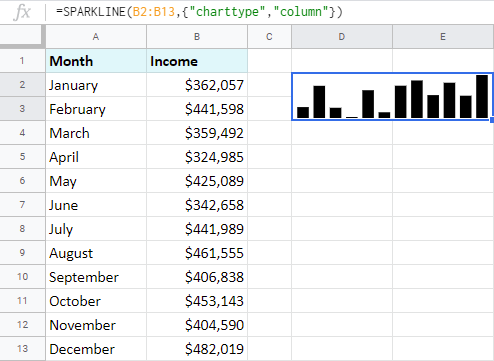Click the December cell

pos(96,349)
